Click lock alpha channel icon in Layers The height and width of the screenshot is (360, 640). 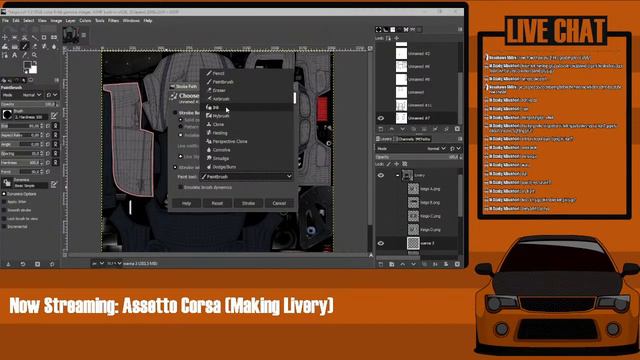tap(405, 164)
